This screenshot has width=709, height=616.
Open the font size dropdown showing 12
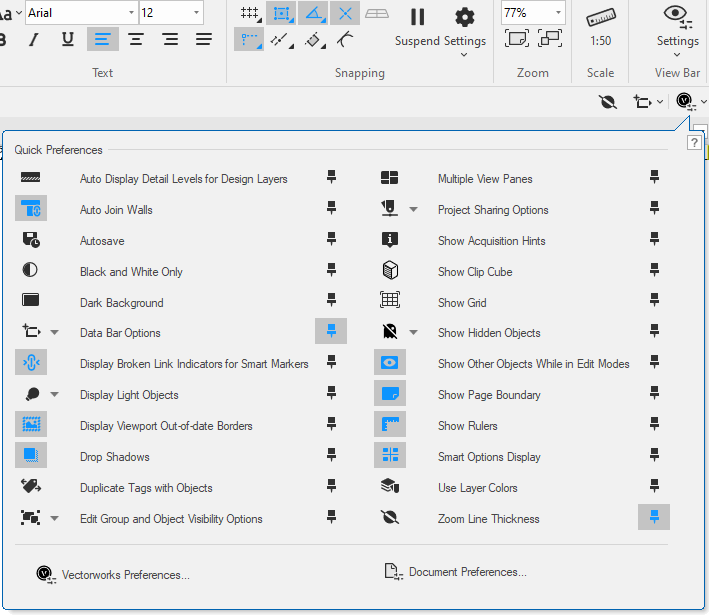tap(196, 13)
